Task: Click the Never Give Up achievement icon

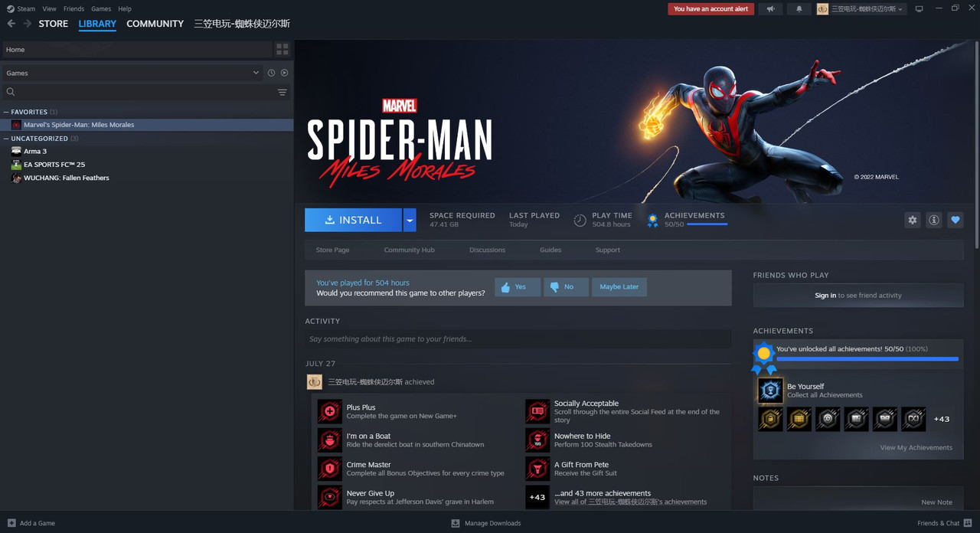Action: (x=330, y=497)
